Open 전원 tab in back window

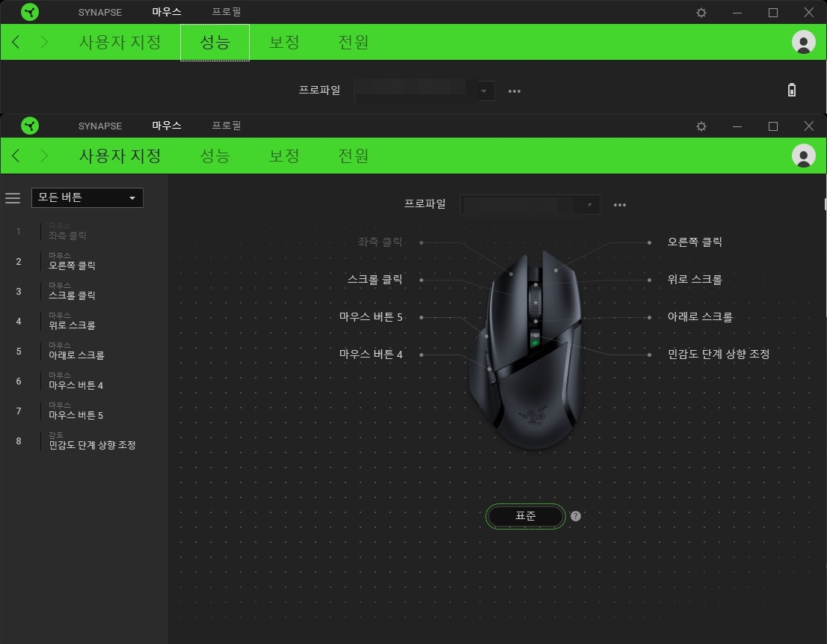tap(354, 42)
